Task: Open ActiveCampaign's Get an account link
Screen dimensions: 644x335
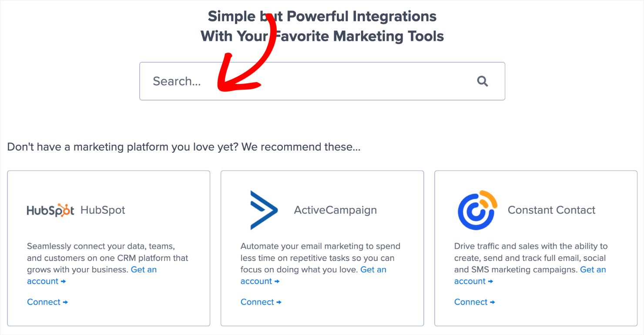Action: click(313, 275)
